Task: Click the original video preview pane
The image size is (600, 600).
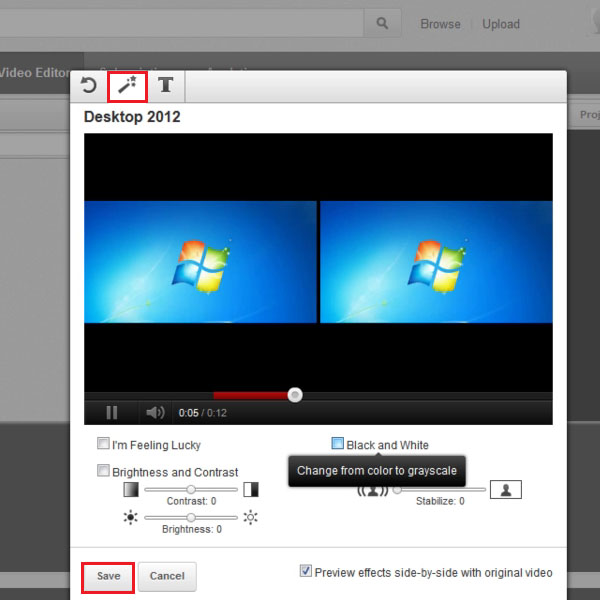Action: 200,262
